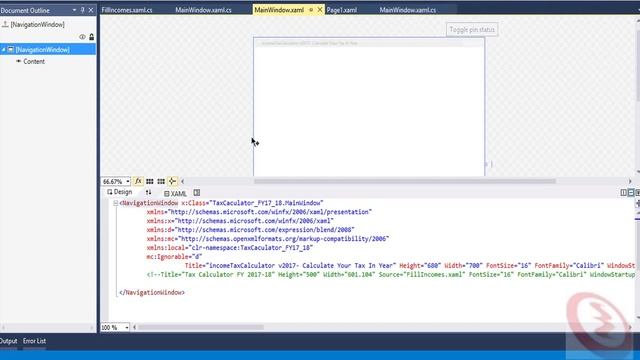Open the 100 % code zoom dropdown
This screenshot has width=640, height=360.
(127, 327)
